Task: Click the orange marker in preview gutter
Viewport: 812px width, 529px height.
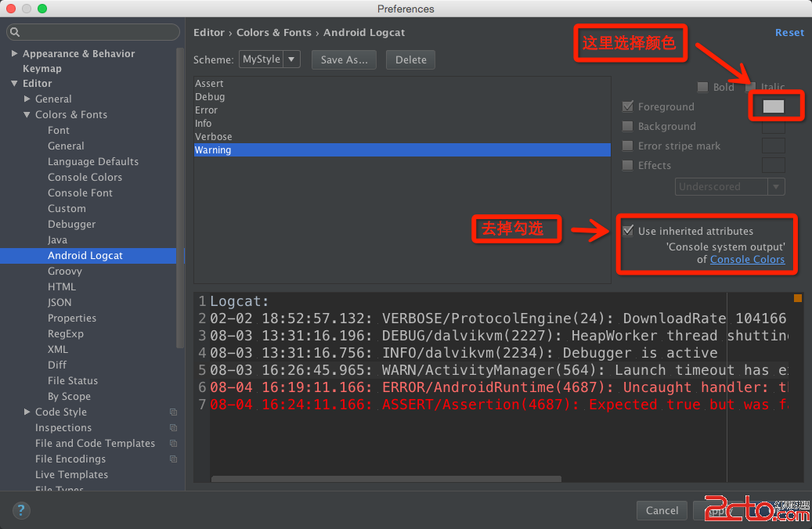Action: click(797, 298)
